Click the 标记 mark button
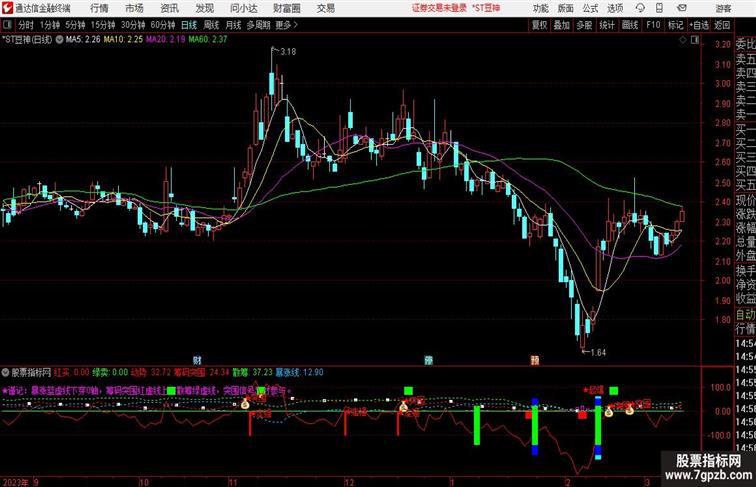The image size is (756, 487). pyautogui.click(x=675, y=25)
